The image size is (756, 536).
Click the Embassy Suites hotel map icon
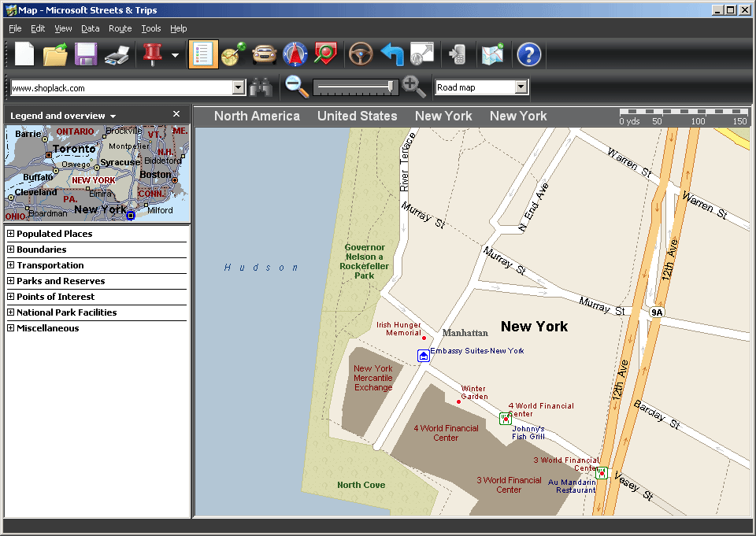(x=424, y=356)
